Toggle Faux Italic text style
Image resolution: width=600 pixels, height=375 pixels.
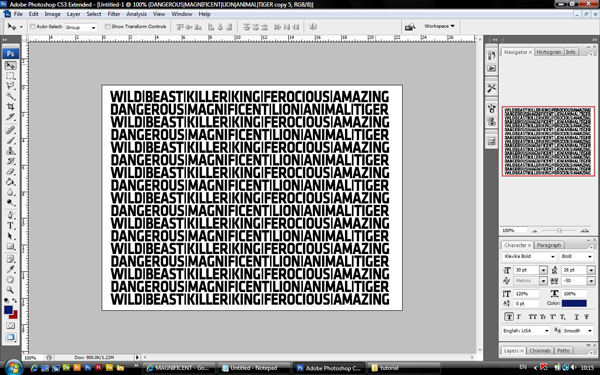(519, 317)
